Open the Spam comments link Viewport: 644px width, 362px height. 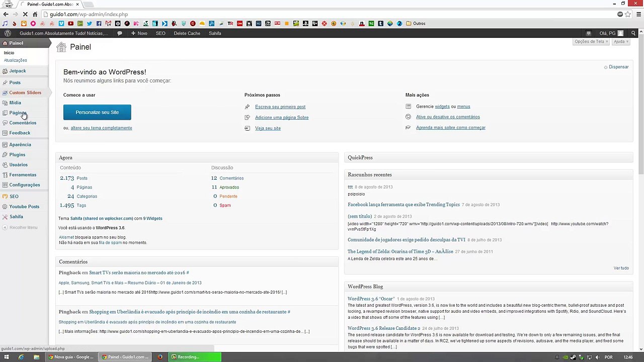pyautogui.click(x=225, y=205)
